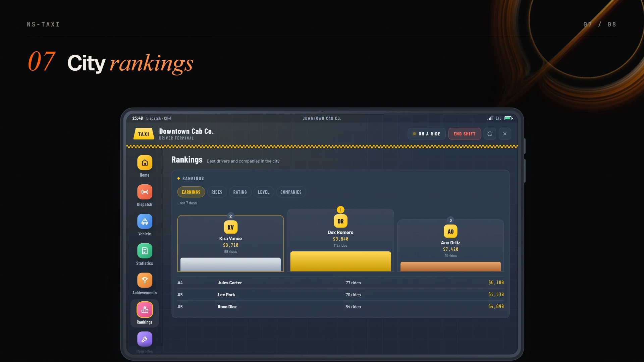The height and width of the screenshot is (362, 644).
Task: Click the Lee Park row name
Action: (x=226, y=295)
